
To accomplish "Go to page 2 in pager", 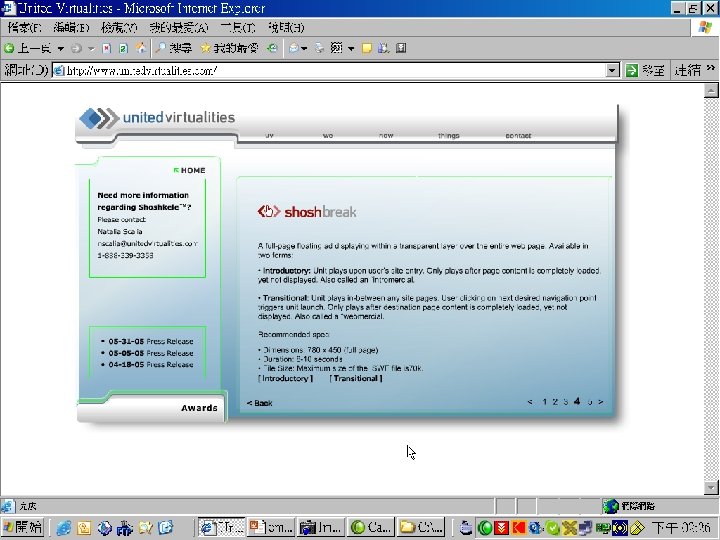I will pyautogui.click(x=555, y=402).
